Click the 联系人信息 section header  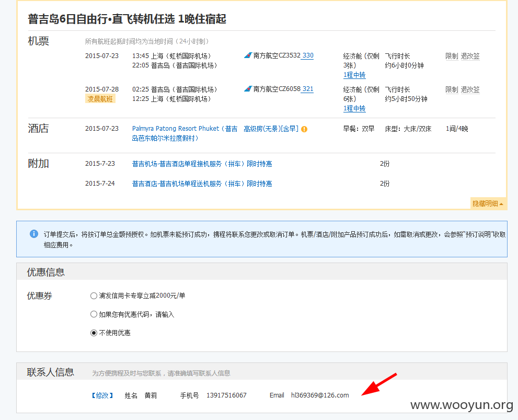(50, 372)
